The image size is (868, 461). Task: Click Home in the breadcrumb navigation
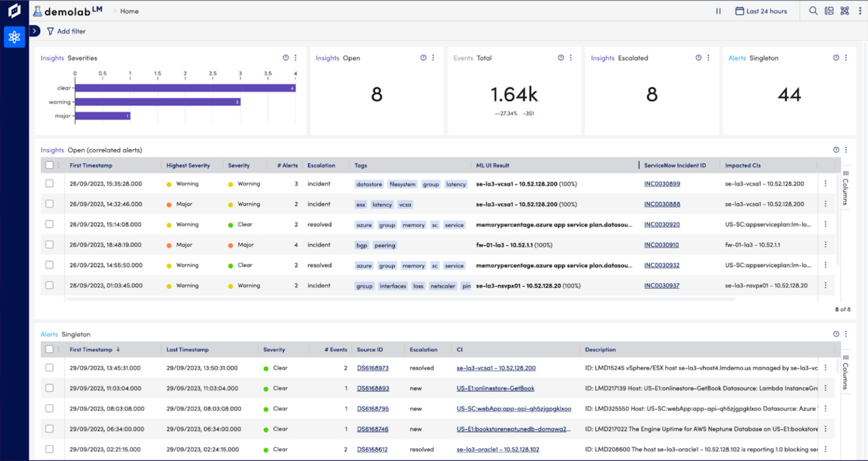[x=129, y=11]
